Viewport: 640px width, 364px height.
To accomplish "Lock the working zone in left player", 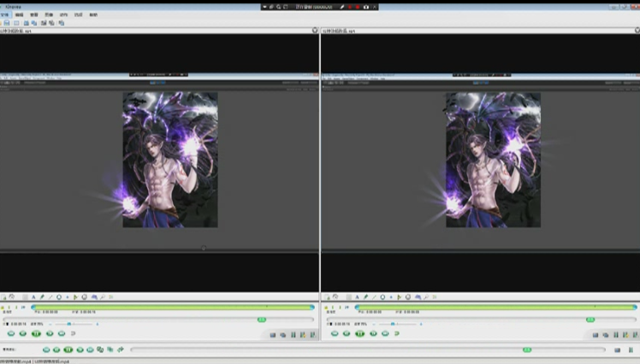I will (x=3, y=307).
